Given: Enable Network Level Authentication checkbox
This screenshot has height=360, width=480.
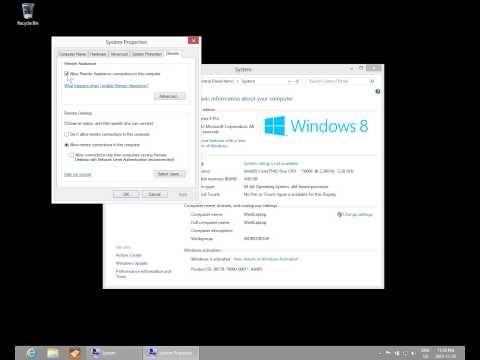Looking at the screenshot, I should pos(71,155).
